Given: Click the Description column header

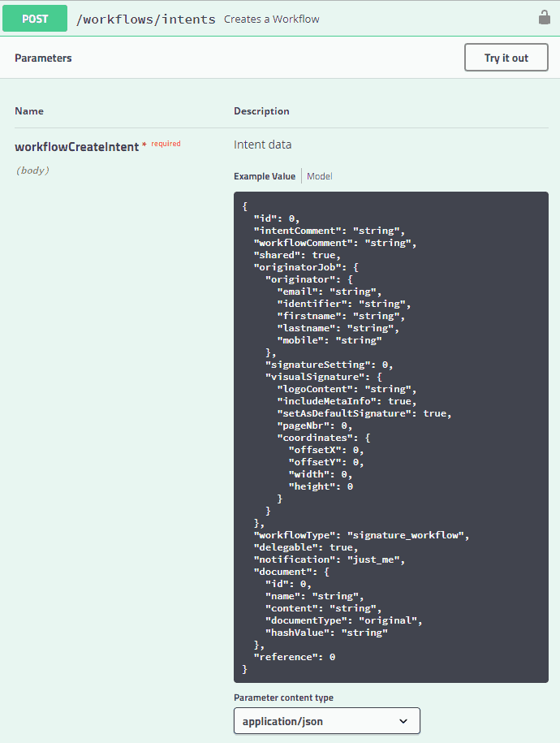Looking at the screenshot, I should (x=261, y=111).
